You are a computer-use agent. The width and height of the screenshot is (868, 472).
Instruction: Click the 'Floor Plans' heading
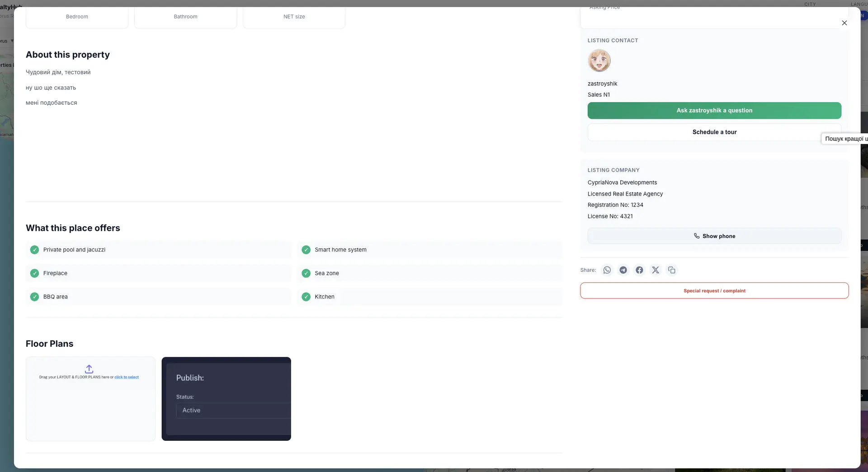tap(49, 344)
